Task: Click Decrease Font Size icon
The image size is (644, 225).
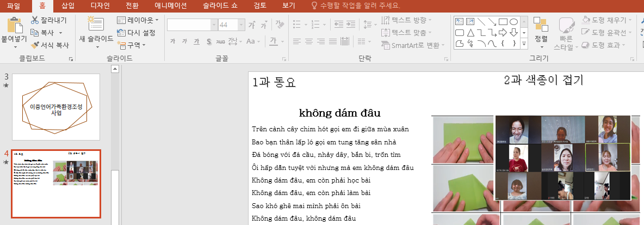Action: [264, 25]
